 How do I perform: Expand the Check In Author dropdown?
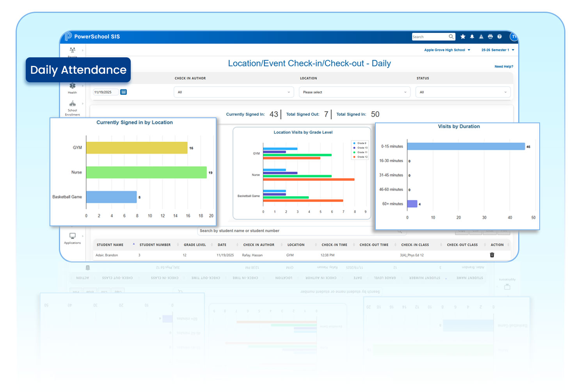click(233, 92)
